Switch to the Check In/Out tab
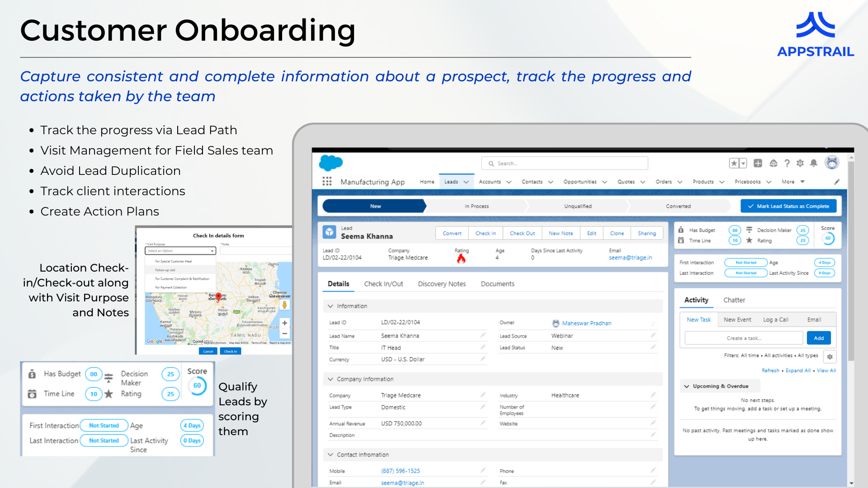This screenshot has width=868, height=488. (x=383, y=284)
